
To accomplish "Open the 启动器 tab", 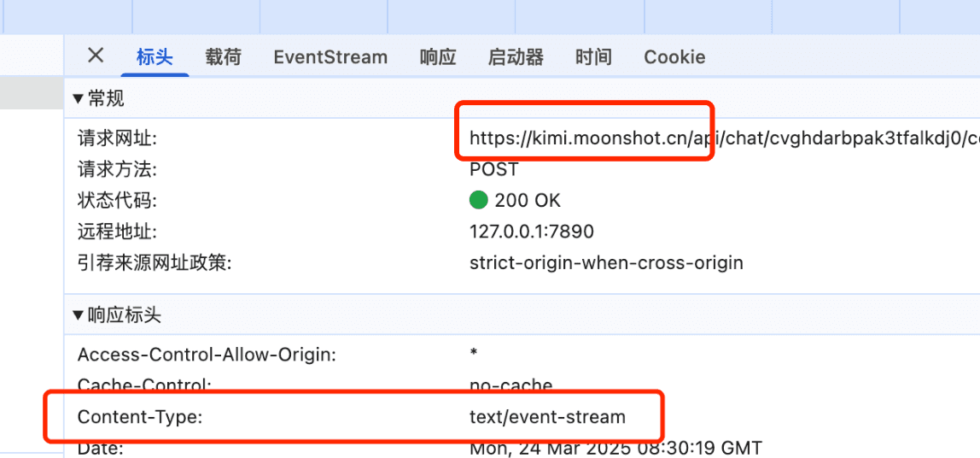I will 516,57.
